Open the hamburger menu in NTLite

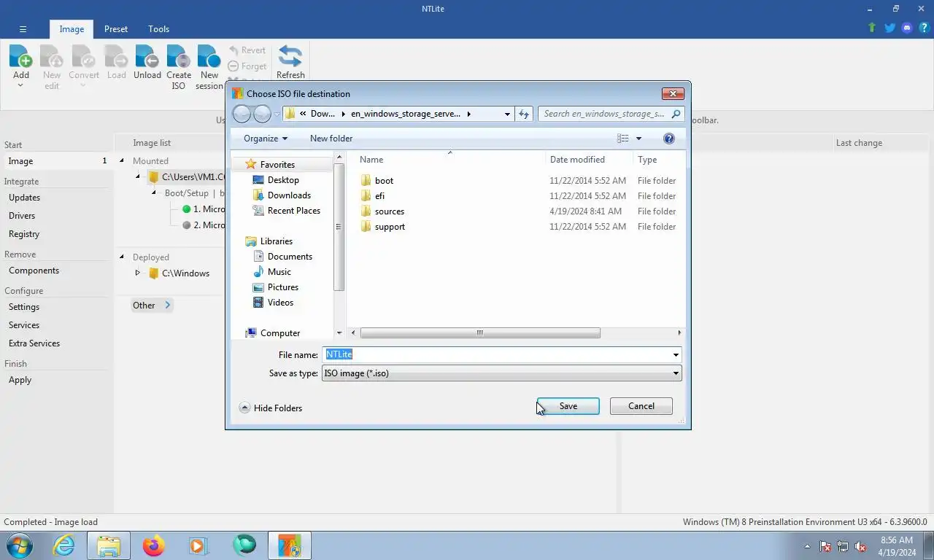23,29
